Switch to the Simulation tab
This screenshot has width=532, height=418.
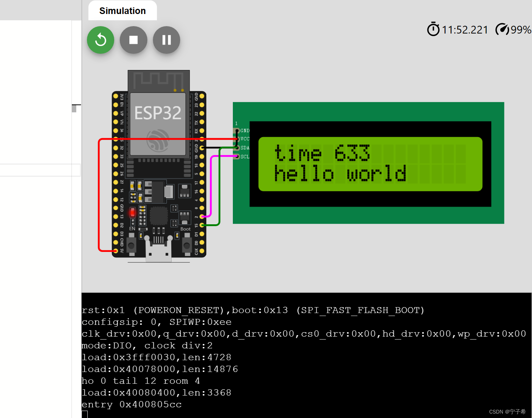pos(122,11)
